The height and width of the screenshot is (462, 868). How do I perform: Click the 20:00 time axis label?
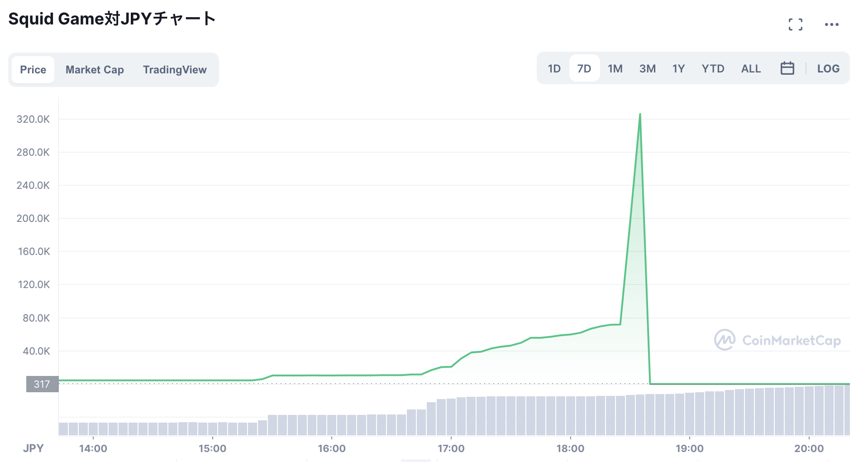pyautogui.click(x=809, y=448)
